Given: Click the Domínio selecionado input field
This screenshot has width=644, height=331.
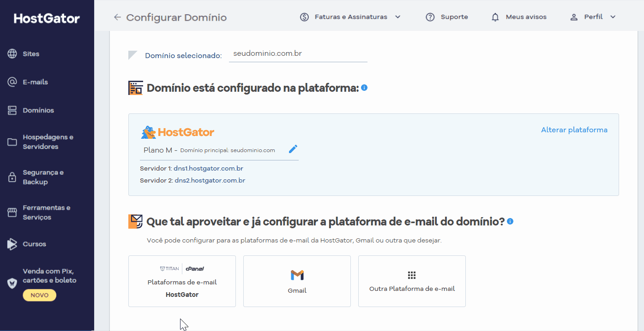Looking at the screenshot, I should pyautogui.click(x=298, y=54).
